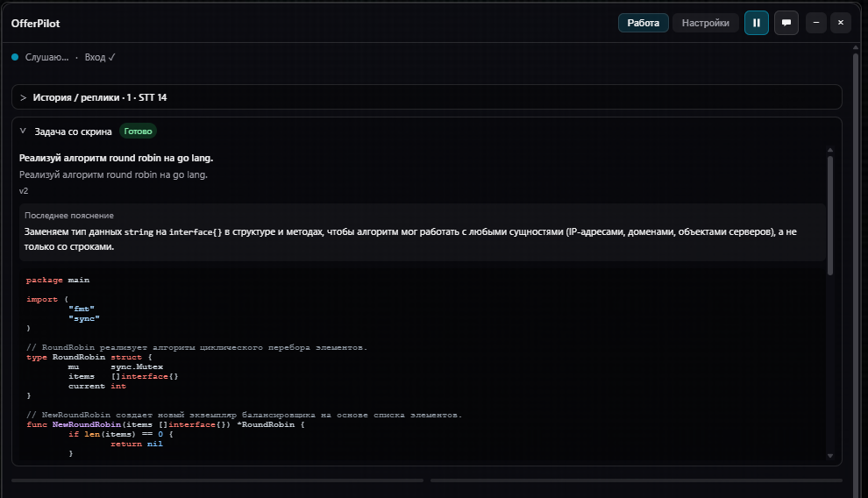
Task: Click the scroll down arrow in task panel
Action: point(829,456)
